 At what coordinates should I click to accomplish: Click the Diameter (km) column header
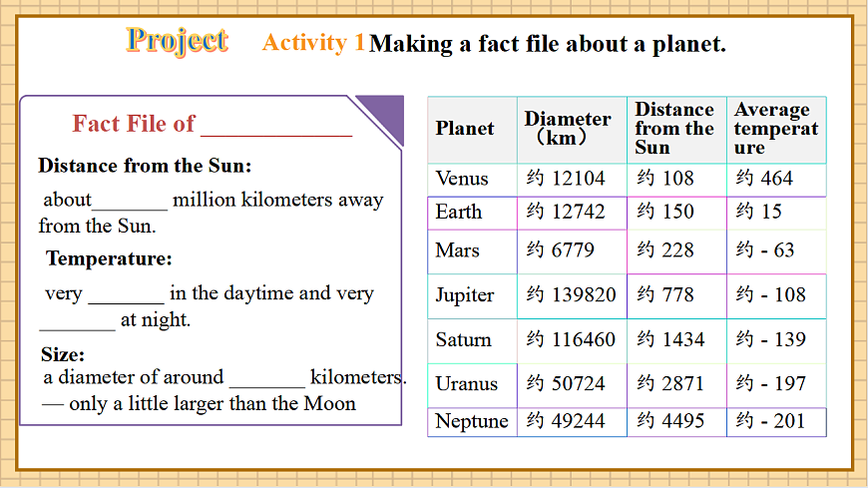pos(571,129)
